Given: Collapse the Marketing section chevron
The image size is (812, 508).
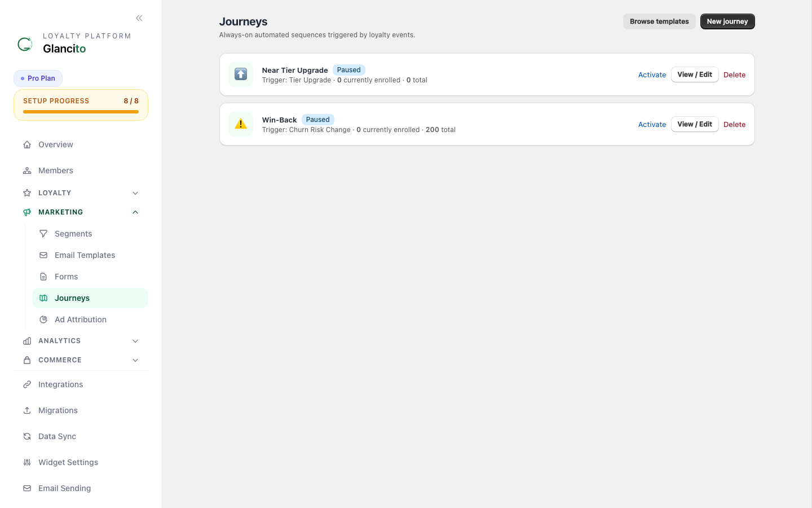Looking at the screenshot, I should [135, 212].
